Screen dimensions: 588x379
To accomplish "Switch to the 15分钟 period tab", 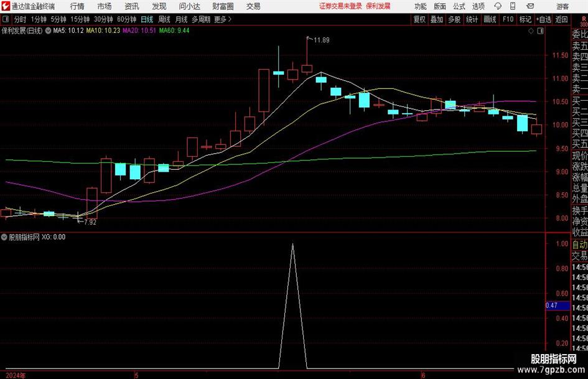I will [x=80, y=19].
